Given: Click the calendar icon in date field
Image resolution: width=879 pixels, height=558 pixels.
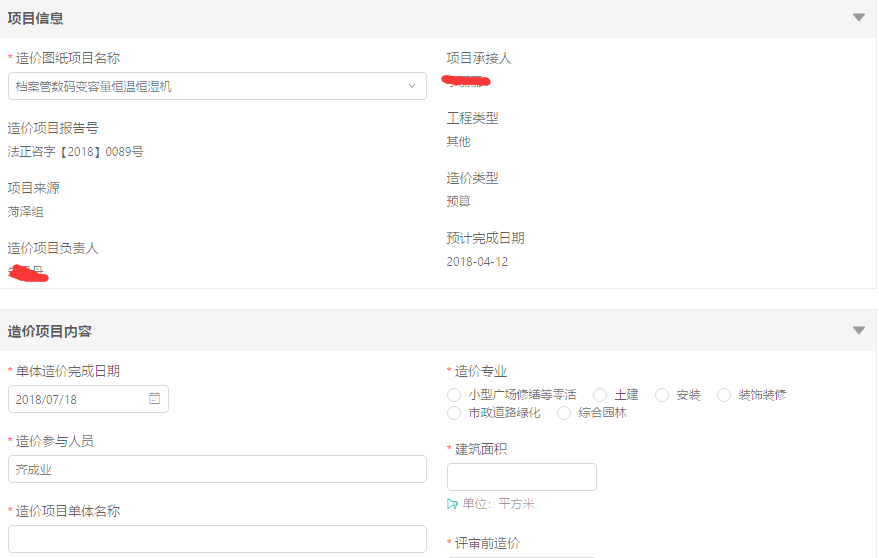Looking at the screenshot, I should pos(154,398).
